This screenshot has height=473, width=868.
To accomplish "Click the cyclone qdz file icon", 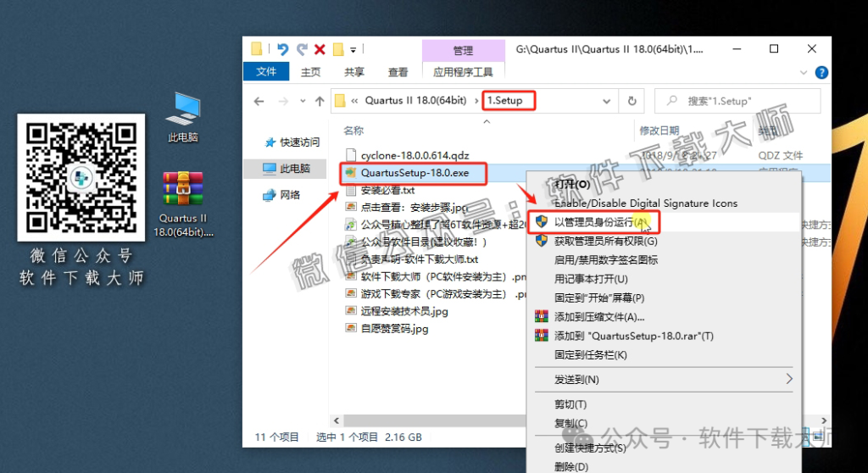I will pos(350,156).
